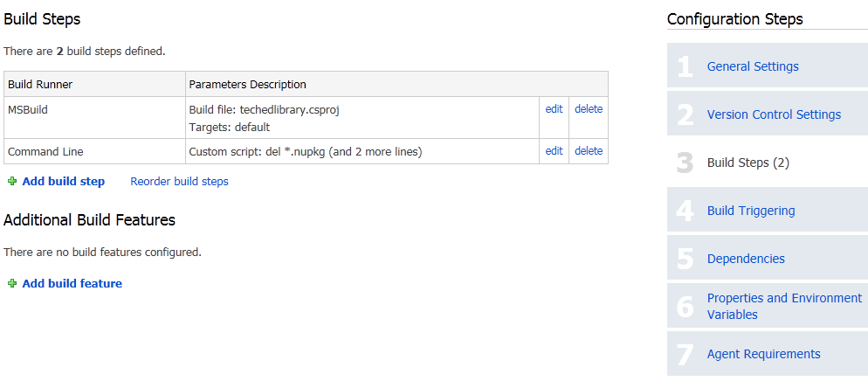Open the Dependencies configuration step

(x=746, y=259)
